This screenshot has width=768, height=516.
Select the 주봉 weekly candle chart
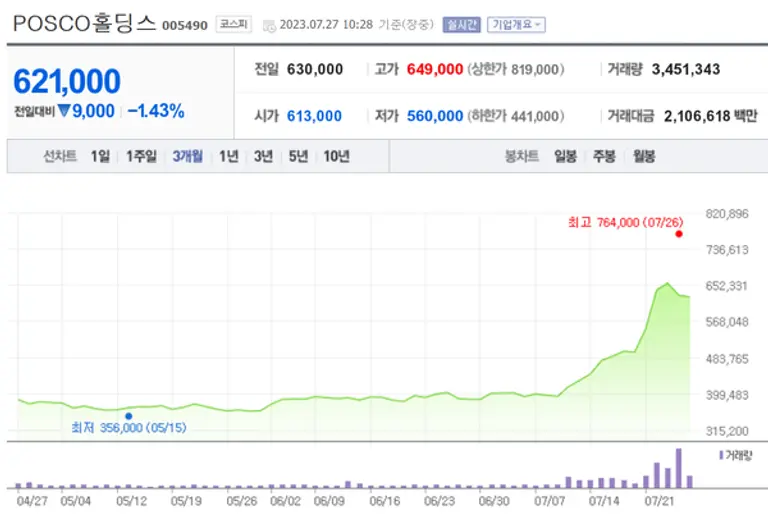(604, 156)
